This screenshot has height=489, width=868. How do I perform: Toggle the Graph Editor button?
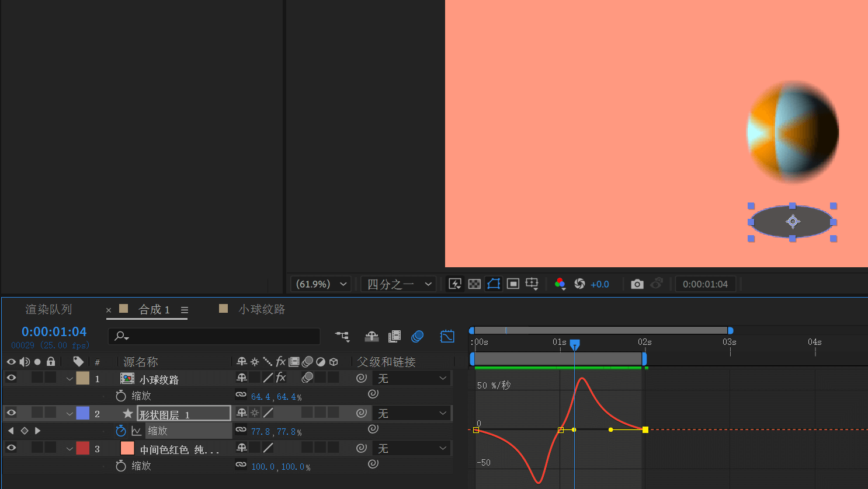pyautogui.click(x=447, y=336)
